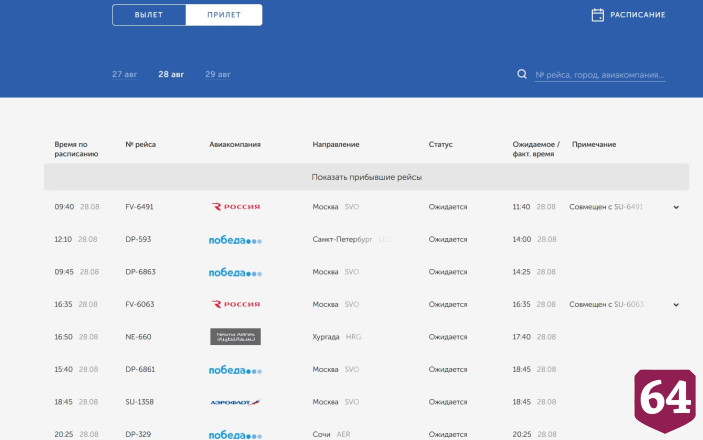Click the Совмещен с SU-6063 note
The width and height of the screenshot is (703, 440).
[607, 304]
